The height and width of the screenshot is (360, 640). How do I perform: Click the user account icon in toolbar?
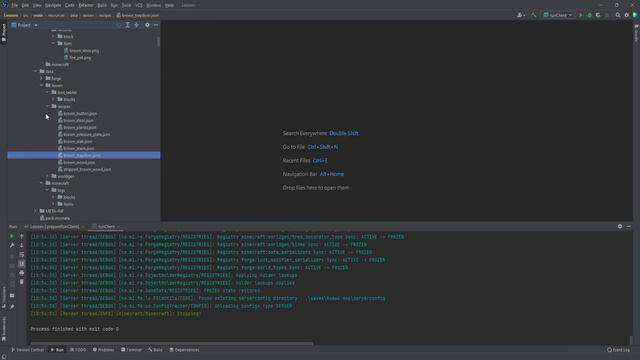[521, 15]
